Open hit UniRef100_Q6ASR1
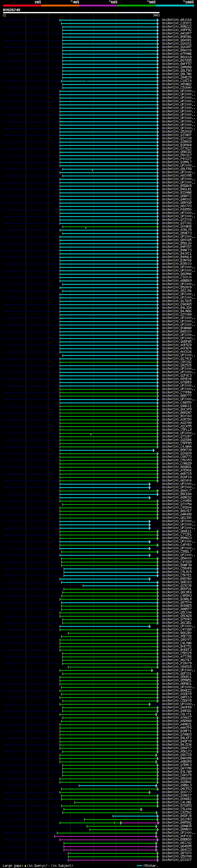Image resolution: width=197 pixels, height=868 pixels. 177,40
